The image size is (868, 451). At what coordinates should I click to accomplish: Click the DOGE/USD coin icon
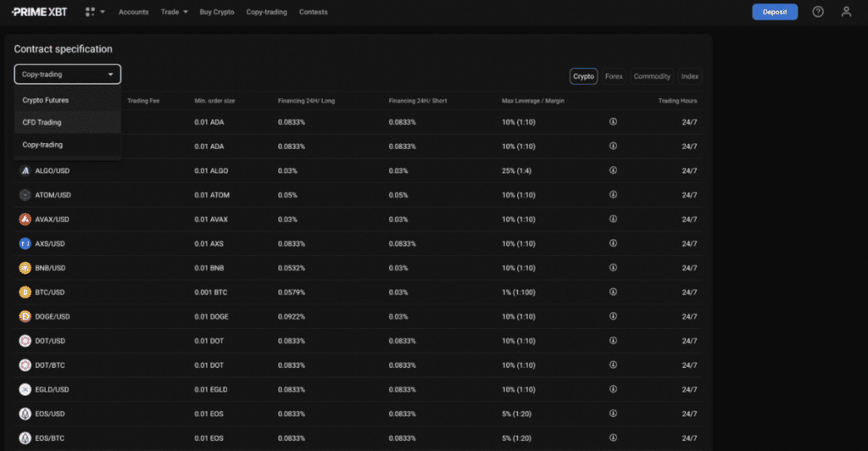coord(25,316)
